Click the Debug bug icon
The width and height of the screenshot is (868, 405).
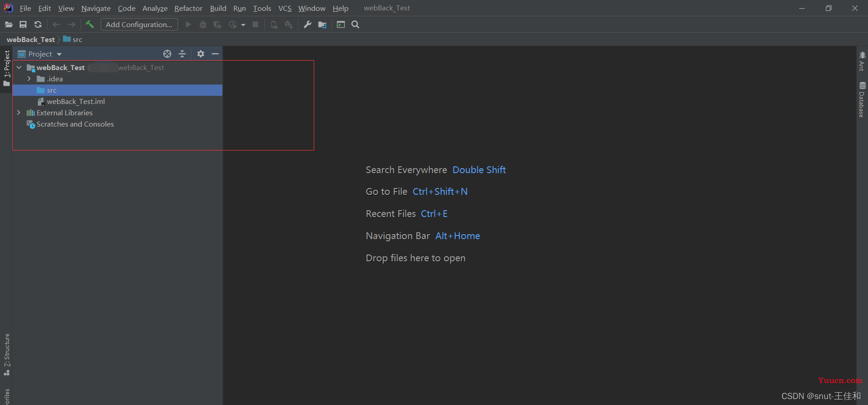203,24
